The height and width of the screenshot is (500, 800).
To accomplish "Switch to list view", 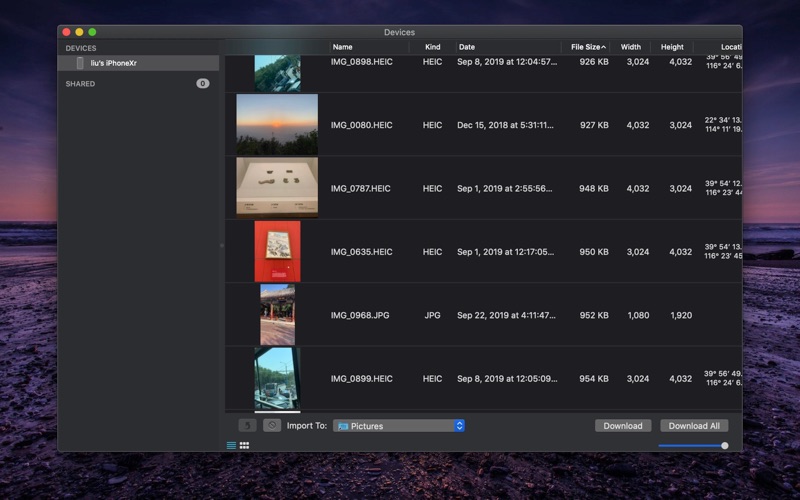I will click(232, 445).
